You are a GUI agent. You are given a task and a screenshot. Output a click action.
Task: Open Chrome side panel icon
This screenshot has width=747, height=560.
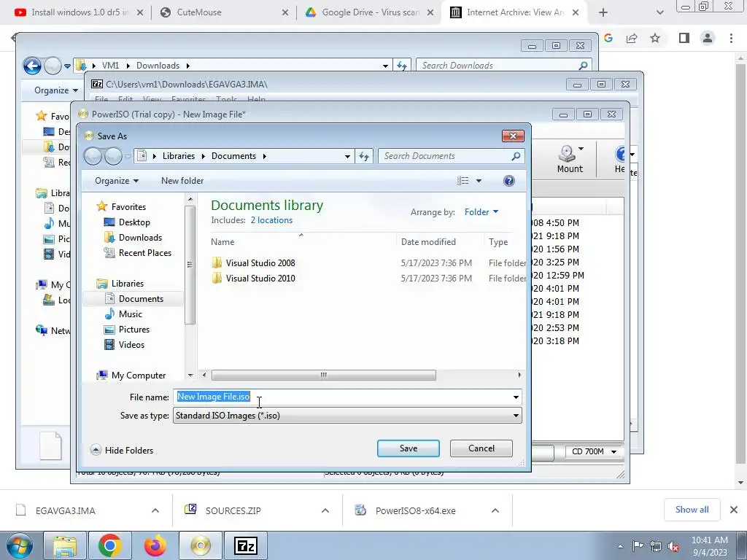[x=684, y=38]
